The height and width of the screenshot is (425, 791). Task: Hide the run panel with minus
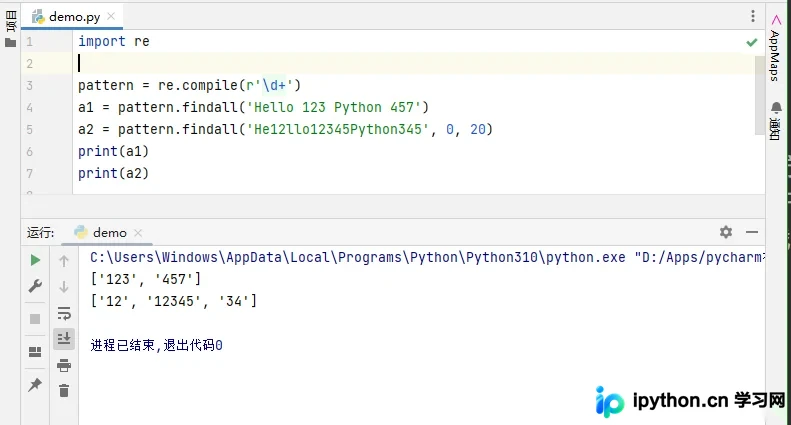752,232
